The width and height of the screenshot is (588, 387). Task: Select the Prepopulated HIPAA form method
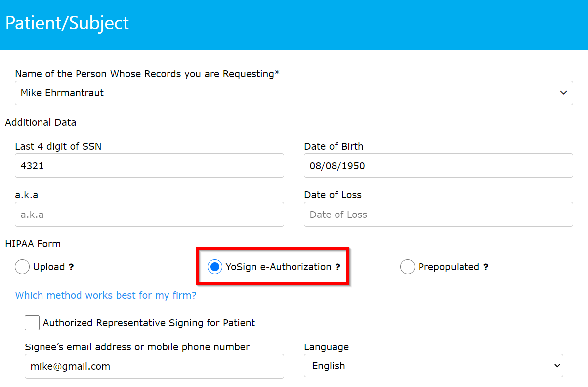(x=408, y=267)
